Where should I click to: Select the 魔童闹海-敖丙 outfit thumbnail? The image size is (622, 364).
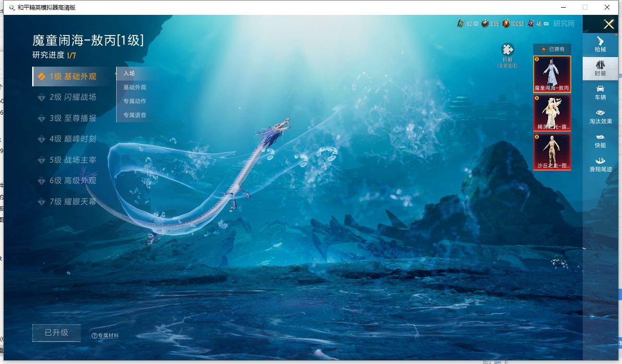552,74
